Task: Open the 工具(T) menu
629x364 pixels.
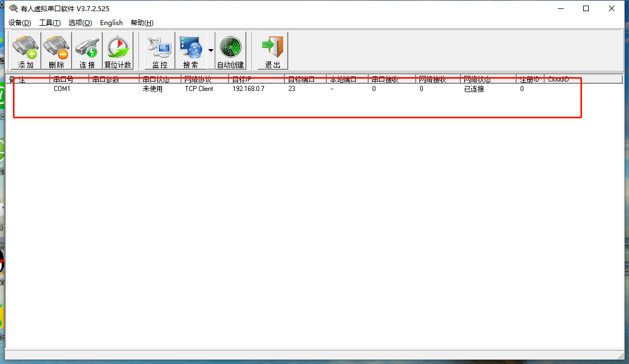Action: pos(50,22)
